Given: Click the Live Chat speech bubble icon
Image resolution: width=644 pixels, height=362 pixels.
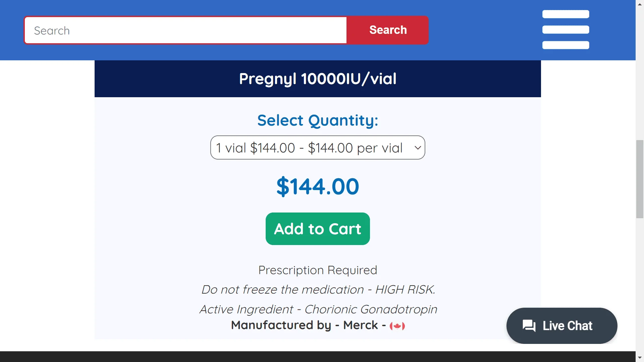Looking at the screenshot, I should pyautogui.click(x=529, y=325).
